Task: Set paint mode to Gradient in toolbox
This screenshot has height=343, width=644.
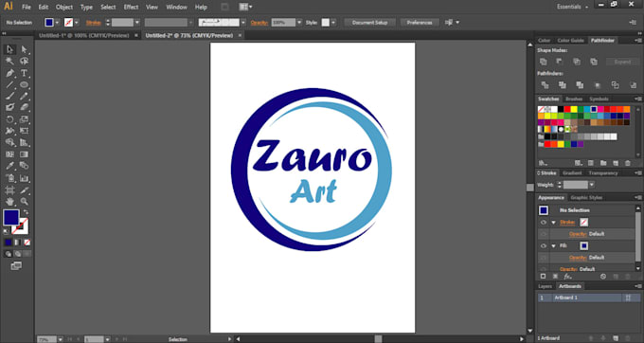Action: (18, 243)
